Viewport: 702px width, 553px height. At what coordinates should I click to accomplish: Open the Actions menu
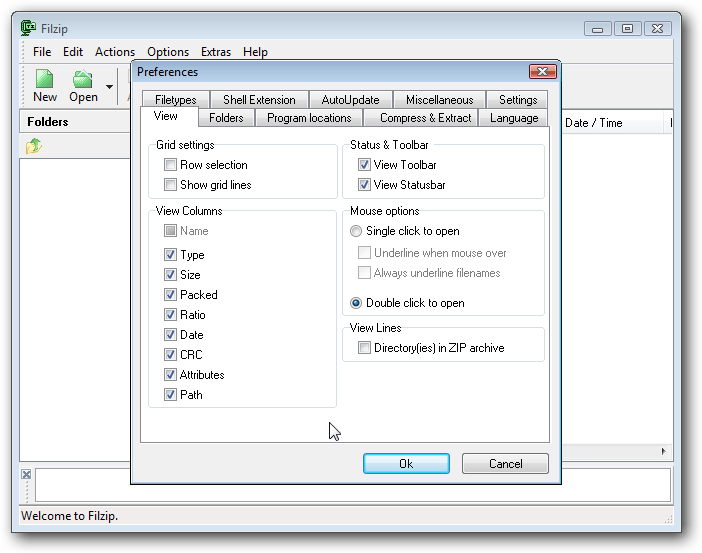115,52
